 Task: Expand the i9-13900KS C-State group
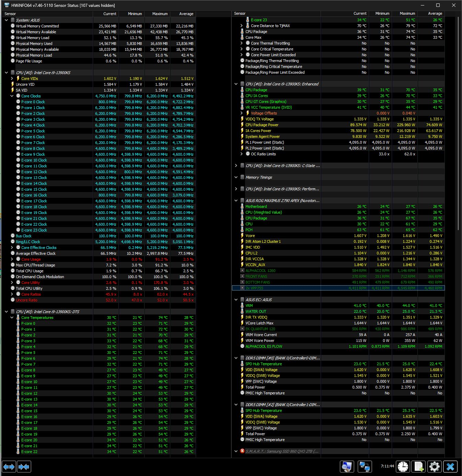pyautogui.click(x=236, y=166)
